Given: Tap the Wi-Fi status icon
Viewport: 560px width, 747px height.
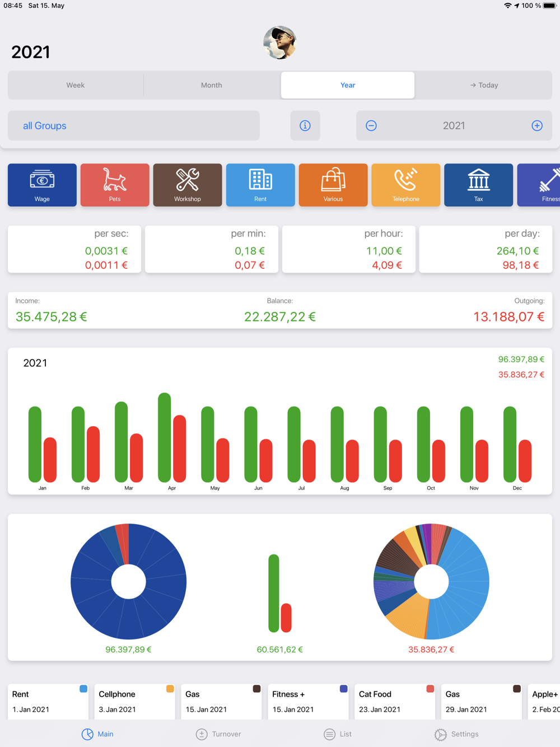Looking at the screenshot, I should click(x=507, y=6).
